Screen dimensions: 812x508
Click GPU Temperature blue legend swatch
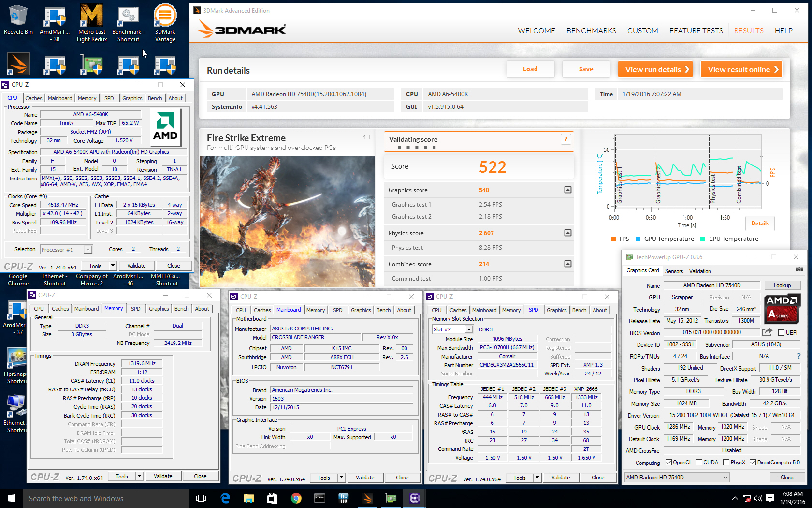(638, 239)
